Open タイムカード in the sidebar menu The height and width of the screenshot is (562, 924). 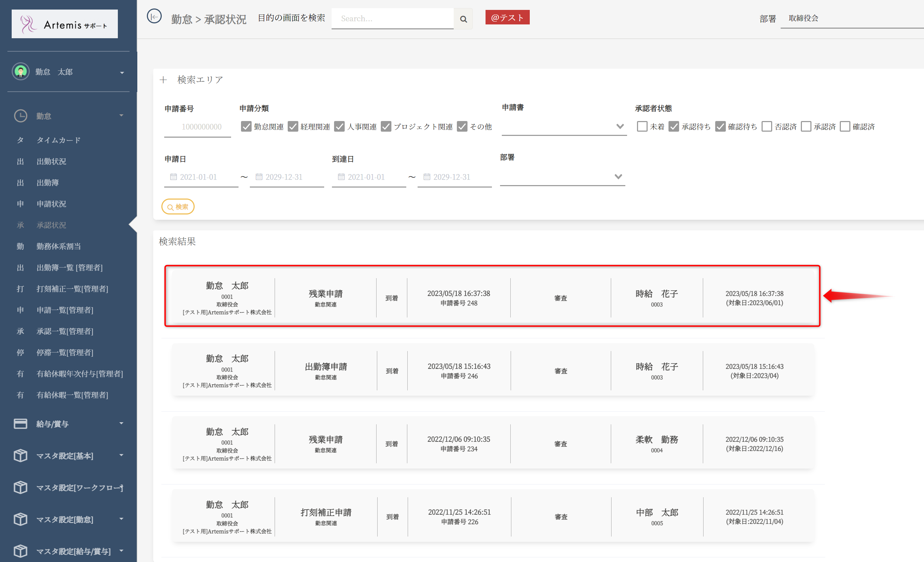pos(58,140)
